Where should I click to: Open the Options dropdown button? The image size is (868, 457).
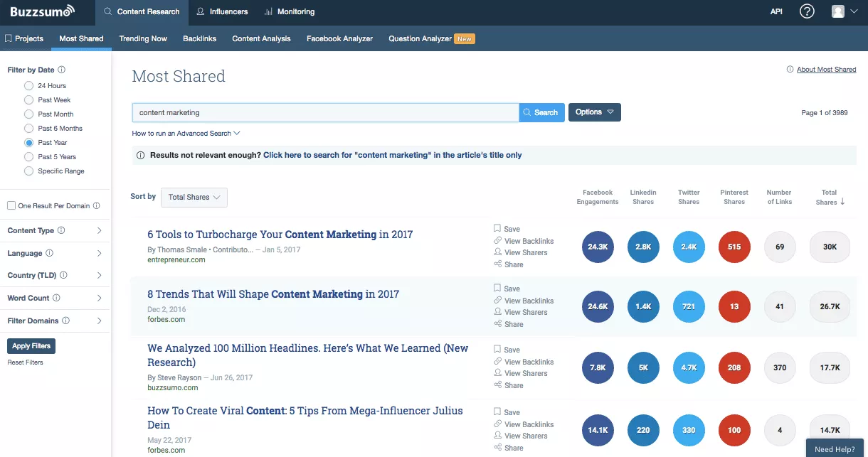click(594, 112)
